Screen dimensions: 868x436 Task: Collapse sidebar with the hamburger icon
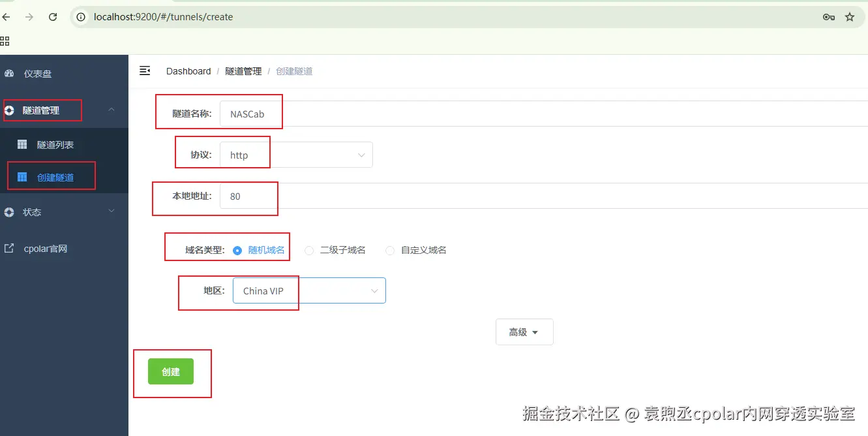(x=145, y=70)
